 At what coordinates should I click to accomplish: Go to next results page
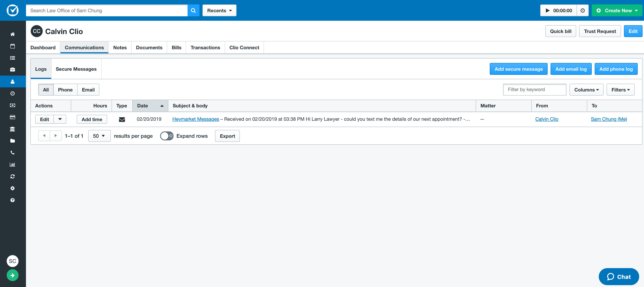[x=56, y=136]
